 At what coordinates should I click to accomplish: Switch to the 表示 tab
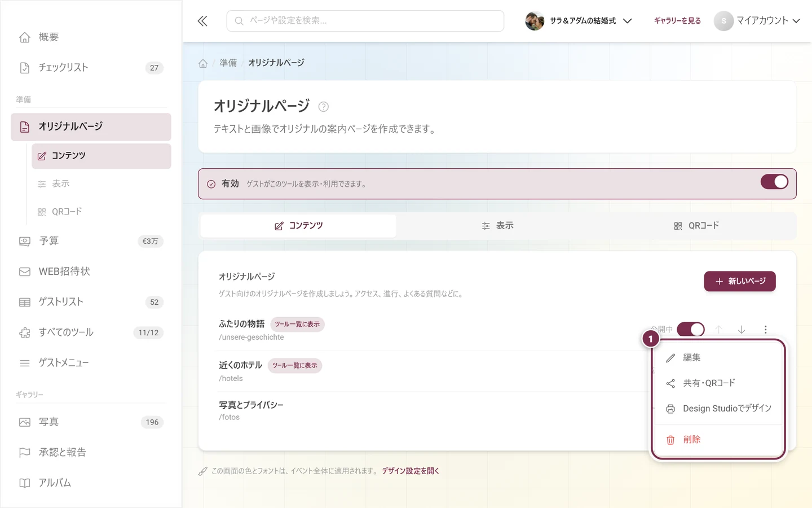click(x=497, y=226)
